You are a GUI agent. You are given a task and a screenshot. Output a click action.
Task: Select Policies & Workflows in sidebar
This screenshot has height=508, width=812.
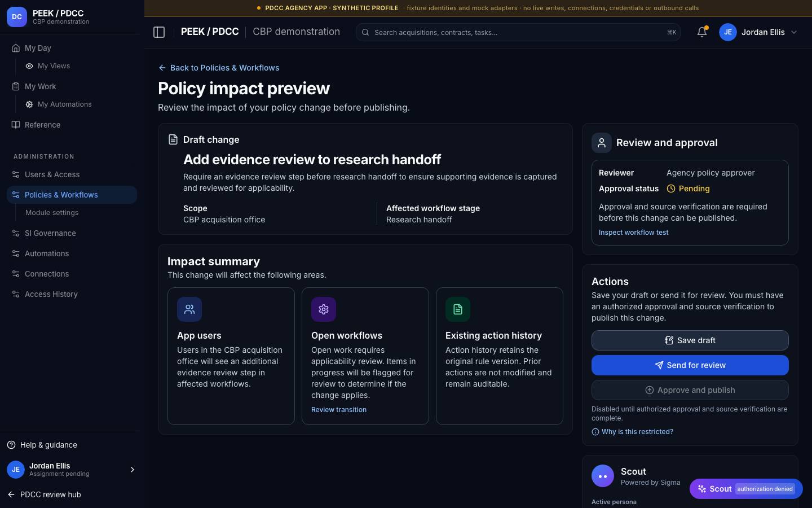click(x=72, y=195)
